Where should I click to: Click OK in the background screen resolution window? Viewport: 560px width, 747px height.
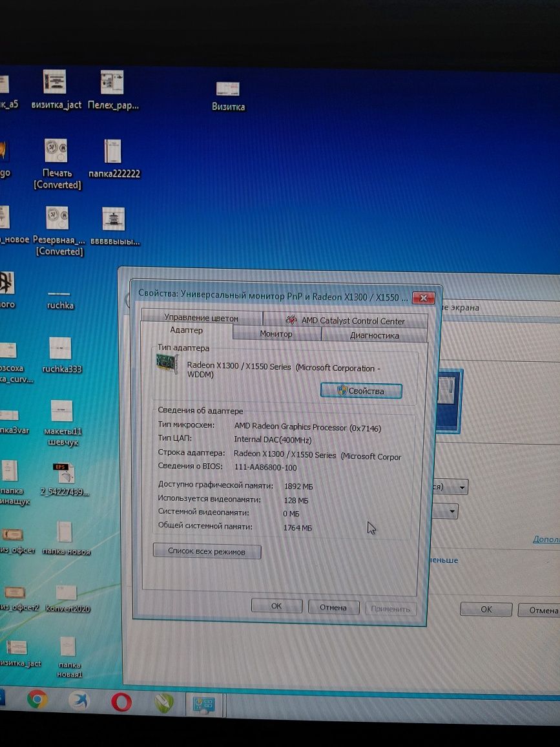pyautogui.click(x=486, y=609)
